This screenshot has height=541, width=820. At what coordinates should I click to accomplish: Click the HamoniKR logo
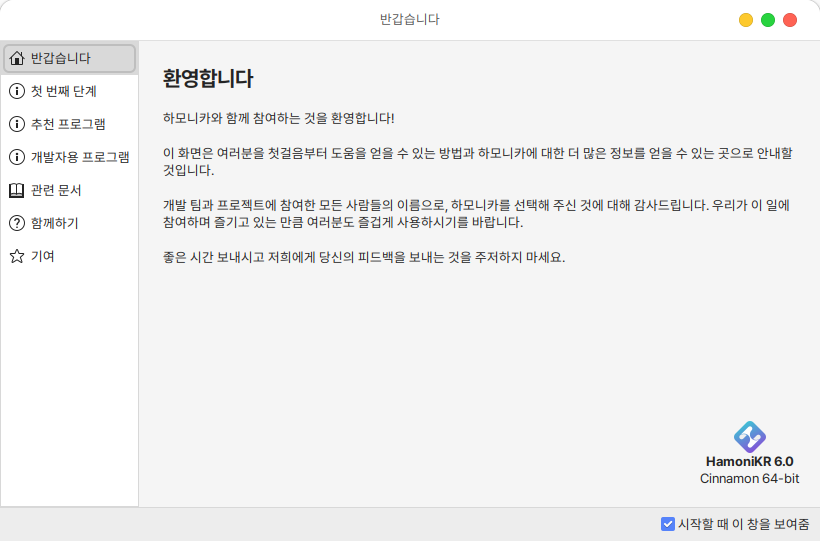(x=749, y=436)
